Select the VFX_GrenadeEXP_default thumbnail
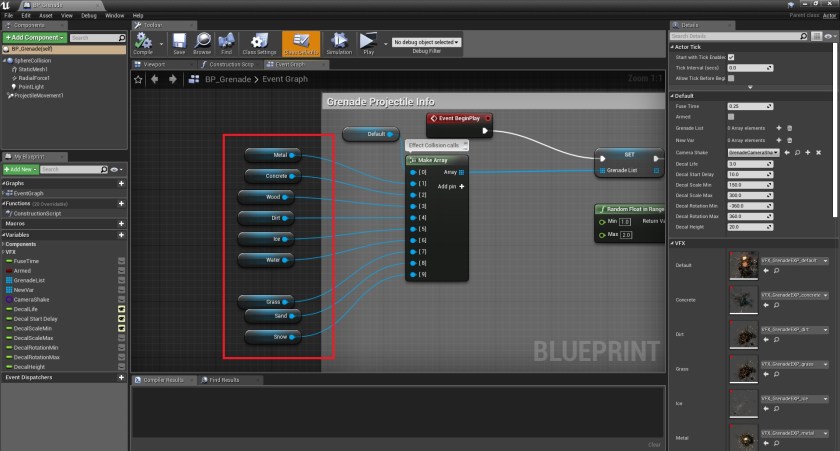The width and height of the screenshot is (840, 451). [x=744, y=265]
